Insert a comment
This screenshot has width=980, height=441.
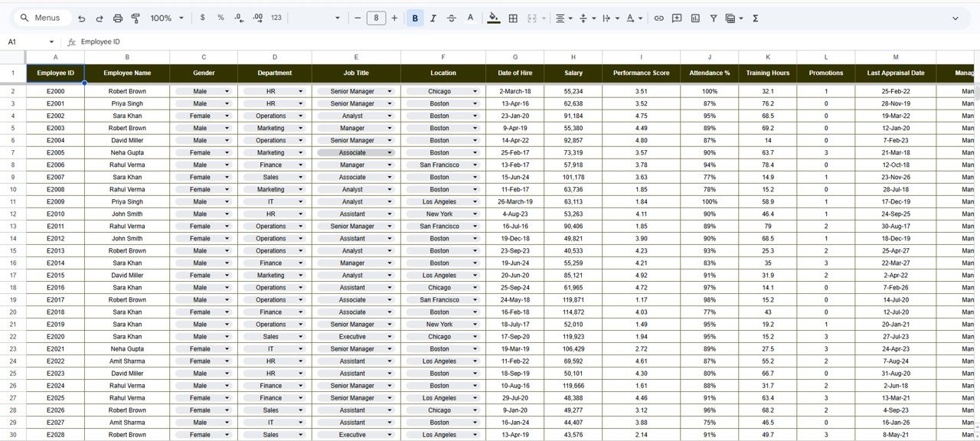pyautogui.click(x=677, y=18)
